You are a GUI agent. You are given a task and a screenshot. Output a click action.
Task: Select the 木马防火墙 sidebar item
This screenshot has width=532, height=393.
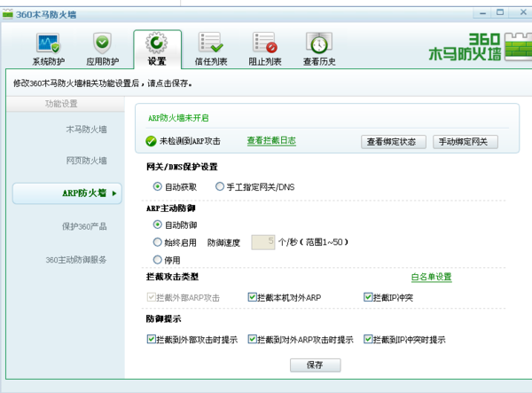point(86,130)
